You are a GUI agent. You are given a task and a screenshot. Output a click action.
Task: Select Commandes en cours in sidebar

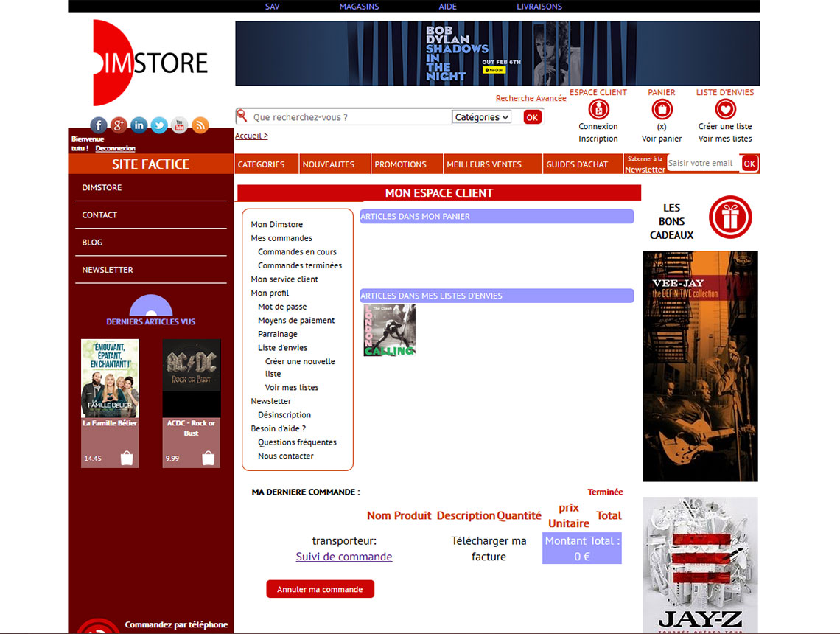click(x=297, y=251)
